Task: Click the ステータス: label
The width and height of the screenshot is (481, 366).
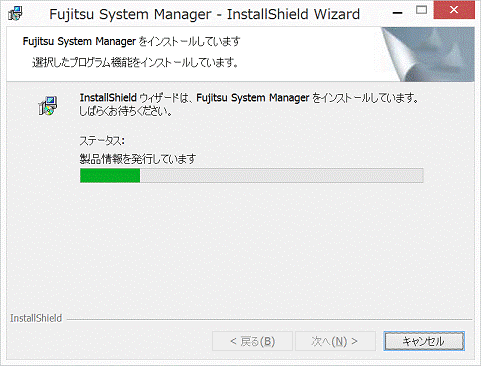Action: coord(102,141)
